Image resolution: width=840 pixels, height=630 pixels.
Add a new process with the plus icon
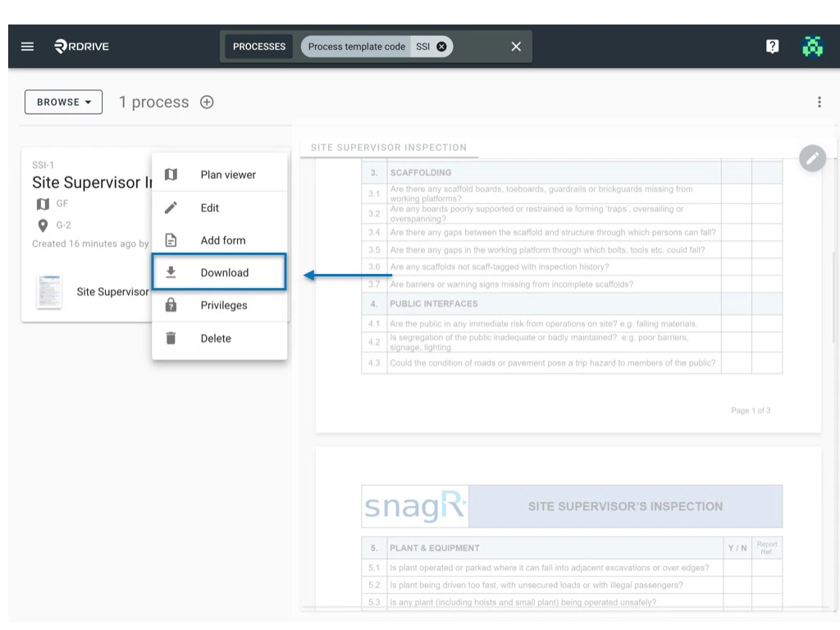point(207,102)
